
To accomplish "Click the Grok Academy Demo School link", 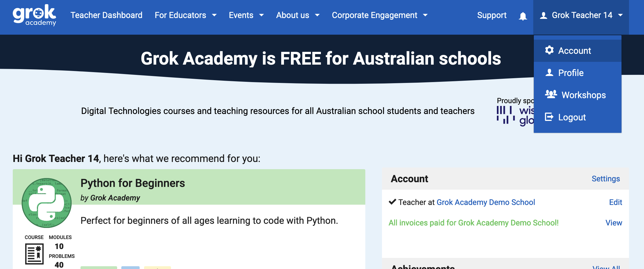I will (485, 202).
